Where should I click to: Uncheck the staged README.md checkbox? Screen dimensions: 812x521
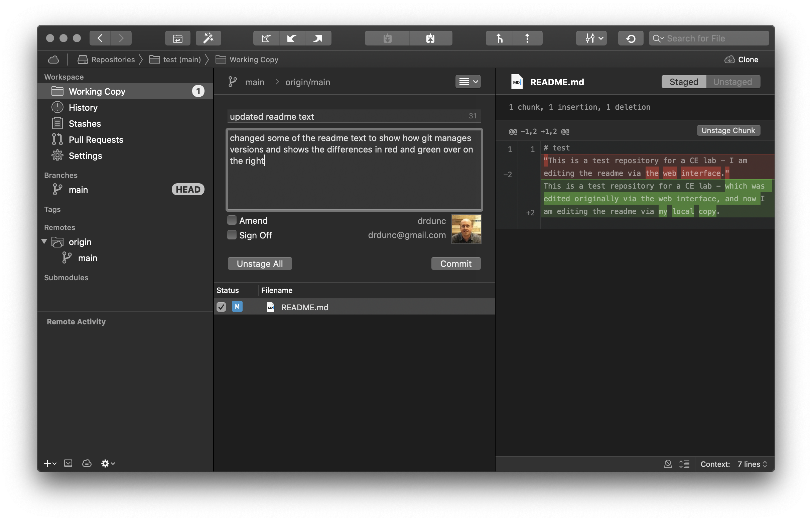pyautogui.click(x=221, y=307)
